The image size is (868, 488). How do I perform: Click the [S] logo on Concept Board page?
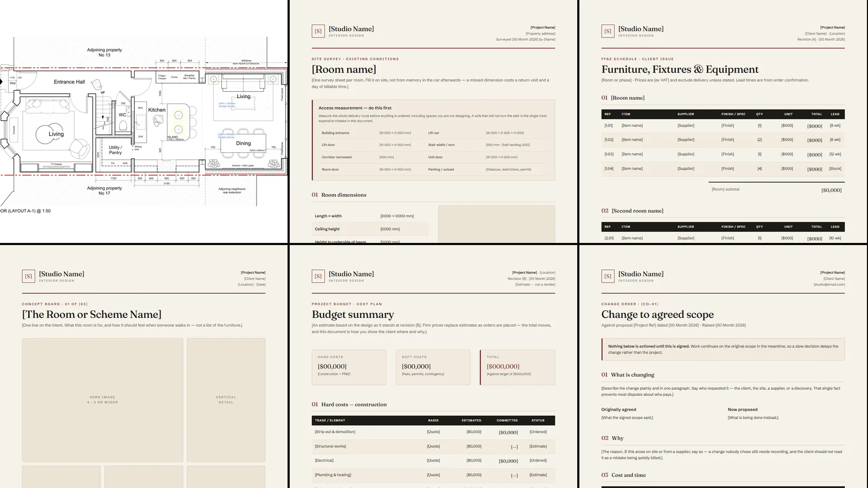point(28,276)
